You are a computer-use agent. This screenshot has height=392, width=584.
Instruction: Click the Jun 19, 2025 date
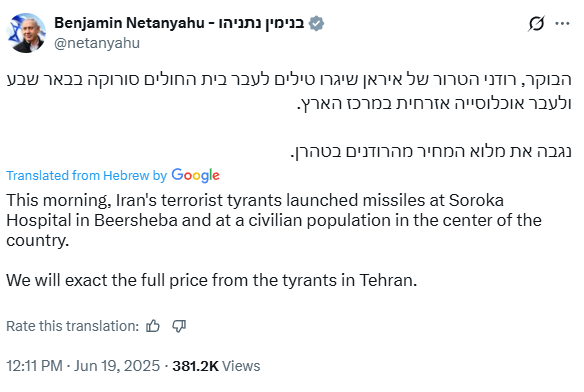point(117,366)
